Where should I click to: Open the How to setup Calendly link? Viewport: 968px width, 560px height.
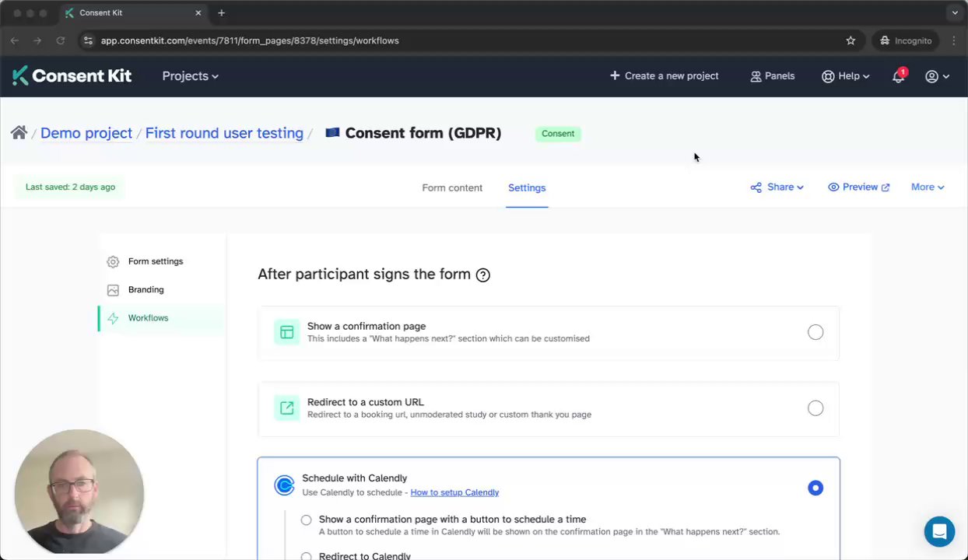pyautogui.click(x=454, y=492)
